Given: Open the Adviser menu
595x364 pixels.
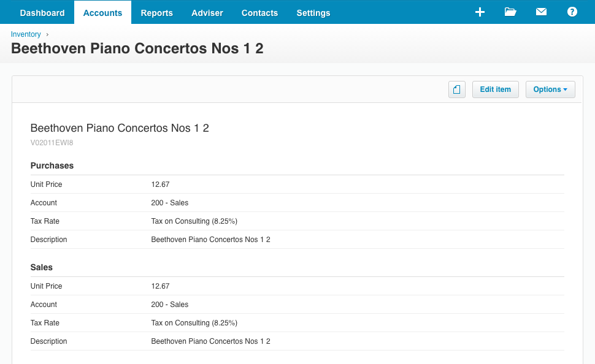Looking at the screenshot, I should point(207,13).
